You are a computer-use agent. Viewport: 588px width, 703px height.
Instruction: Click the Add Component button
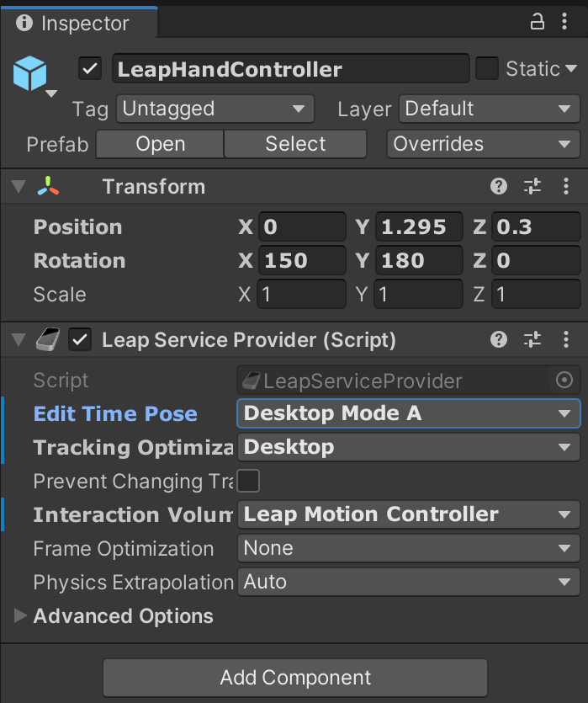[295, 678]
